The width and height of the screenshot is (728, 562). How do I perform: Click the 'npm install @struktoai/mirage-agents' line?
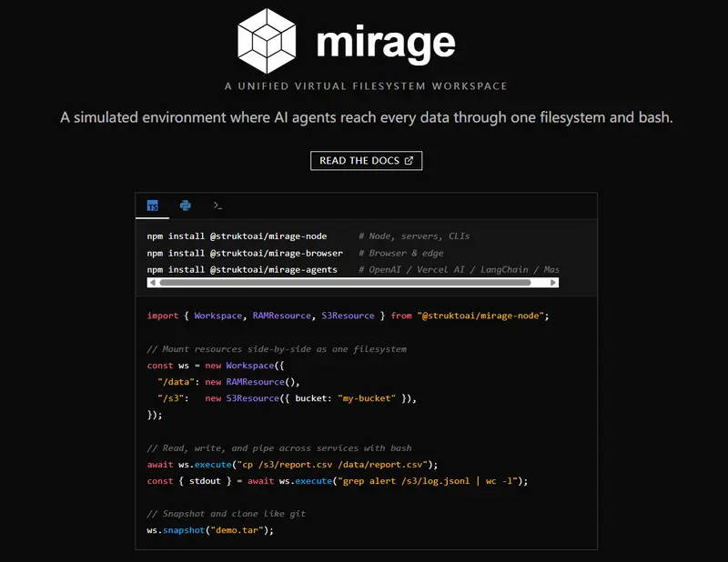tap(242, 269)
